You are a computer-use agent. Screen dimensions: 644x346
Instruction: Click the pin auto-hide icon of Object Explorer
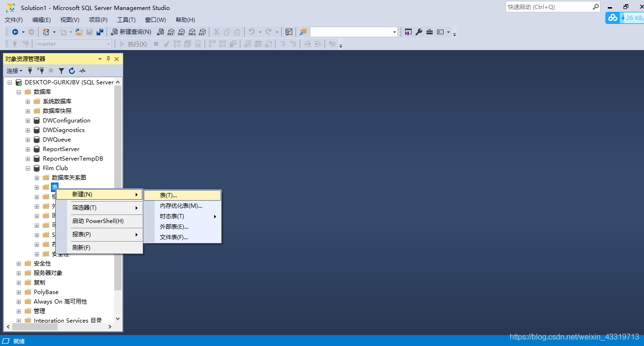pyautogui.click(x=108, y=59)
